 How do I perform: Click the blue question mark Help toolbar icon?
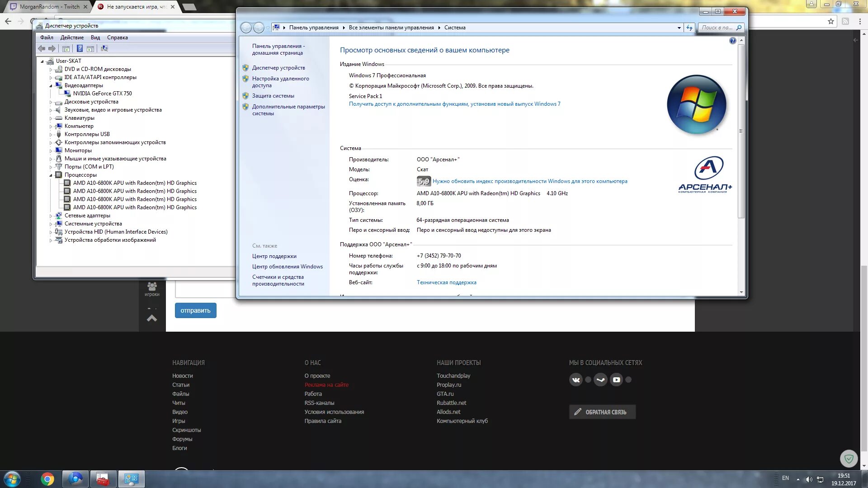[x=80, y=48]
